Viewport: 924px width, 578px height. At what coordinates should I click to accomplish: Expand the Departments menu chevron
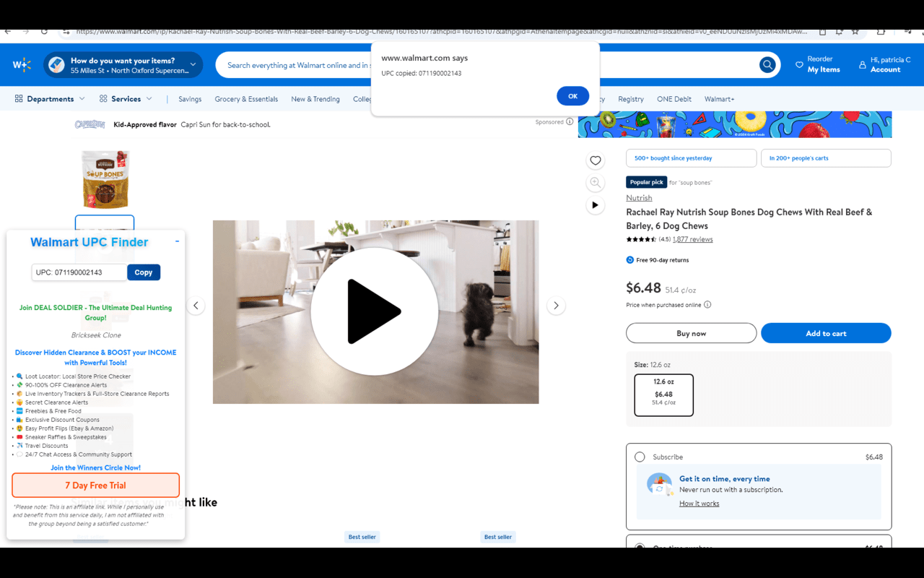82,99
